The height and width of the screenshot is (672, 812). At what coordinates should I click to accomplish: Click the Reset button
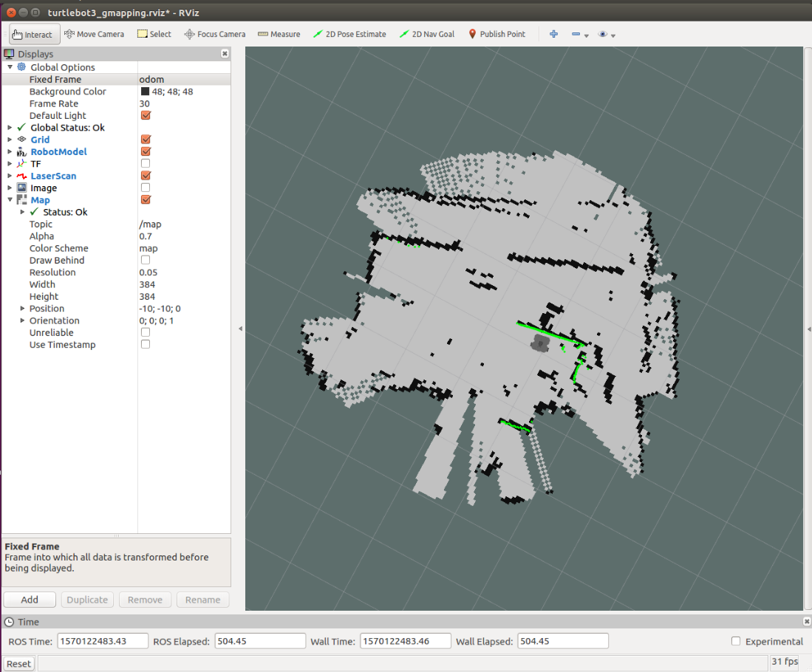tap(18, 664)
